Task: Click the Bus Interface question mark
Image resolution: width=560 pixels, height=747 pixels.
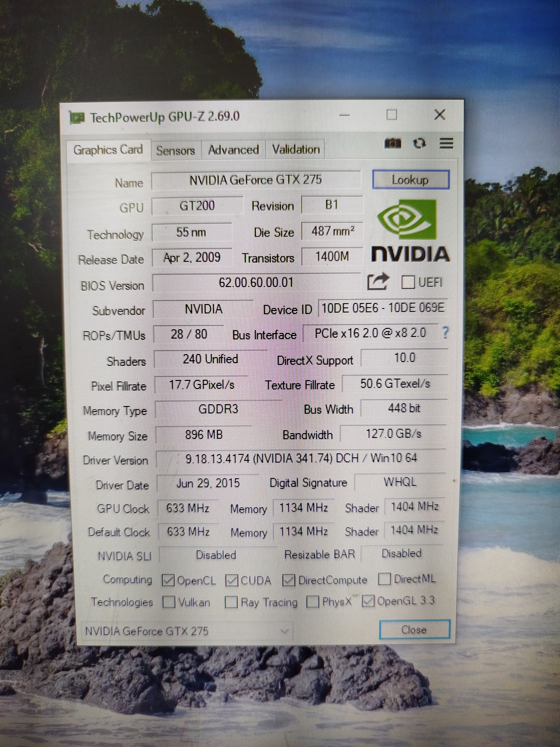Action: [x=445, y=333]
